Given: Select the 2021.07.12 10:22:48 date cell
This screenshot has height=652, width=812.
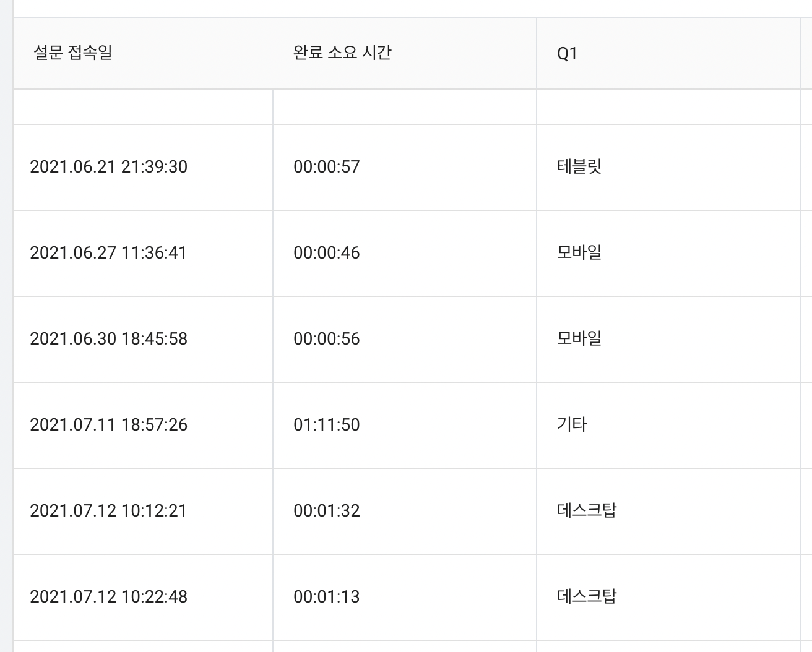Looking at the screenshot, I should [x=109, y=597].
